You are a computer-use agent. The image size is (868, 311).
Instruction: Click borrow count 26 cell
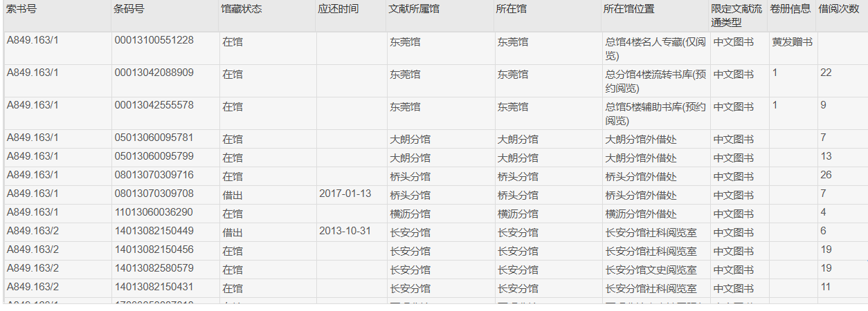click(842, 176)
